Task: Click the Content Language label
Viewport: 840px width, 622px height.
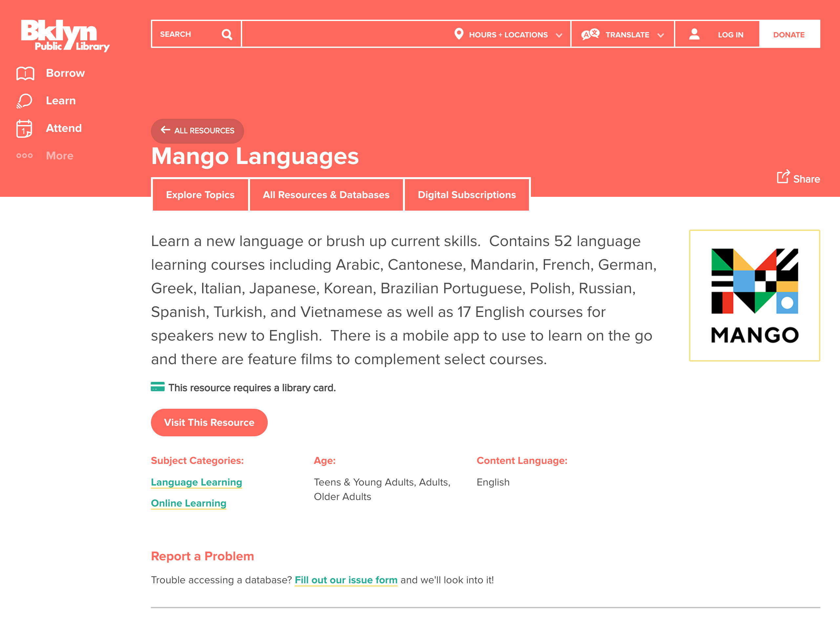Action: click(522, 461)
